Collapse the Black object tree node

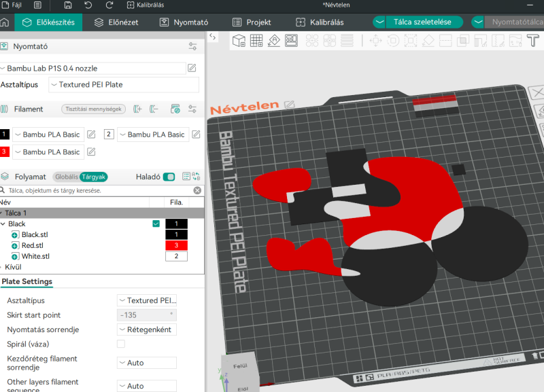(3, 224)
